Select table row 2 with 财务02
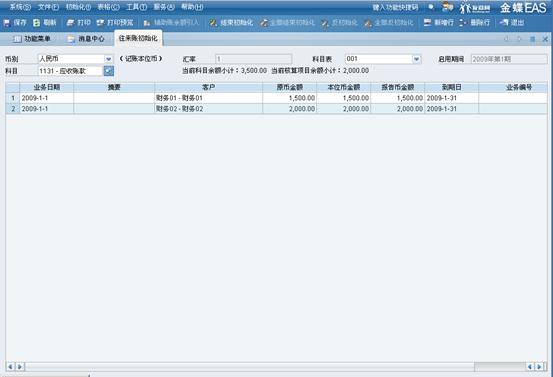This screenshot has height=377, width=553. 276,109
